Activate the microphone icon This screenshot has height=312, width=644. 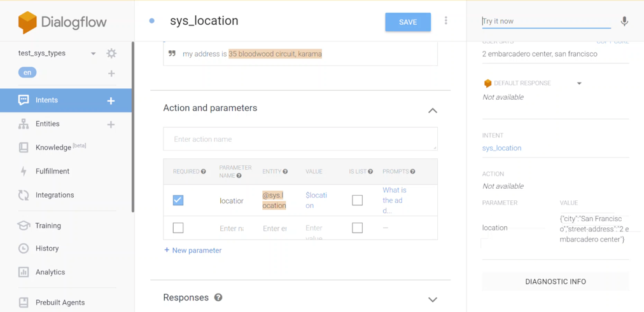click(624, 22)
